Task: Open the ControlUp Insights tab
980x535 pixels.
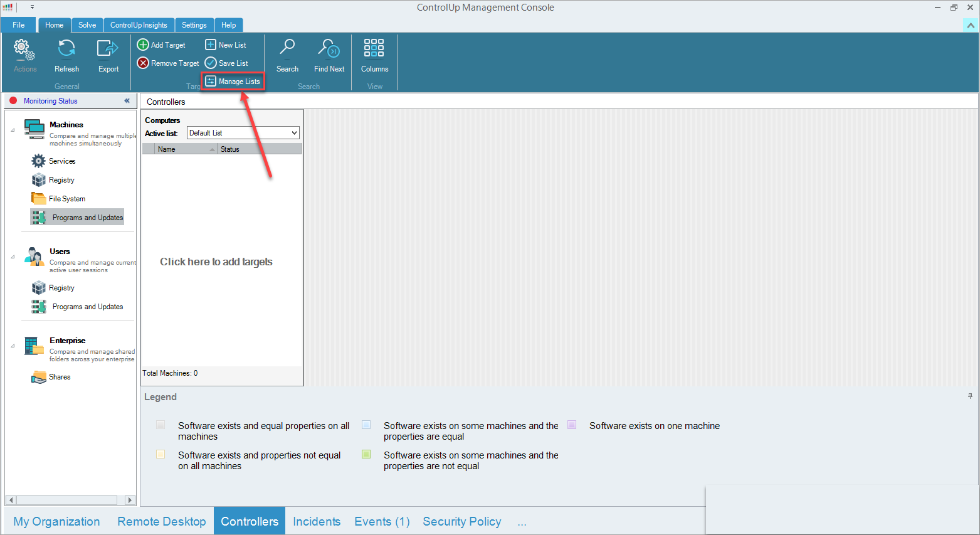Action: point(139,25)
